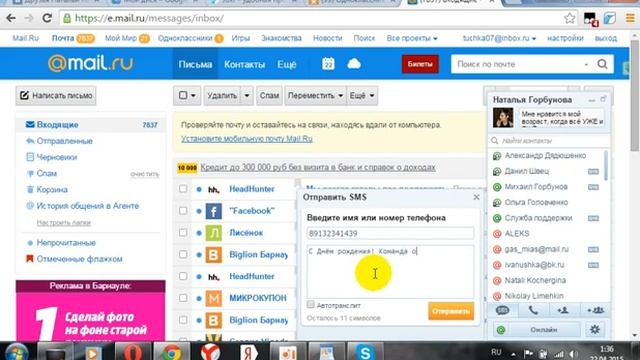Open the Удалить dropdown arrow

point(247,96)
